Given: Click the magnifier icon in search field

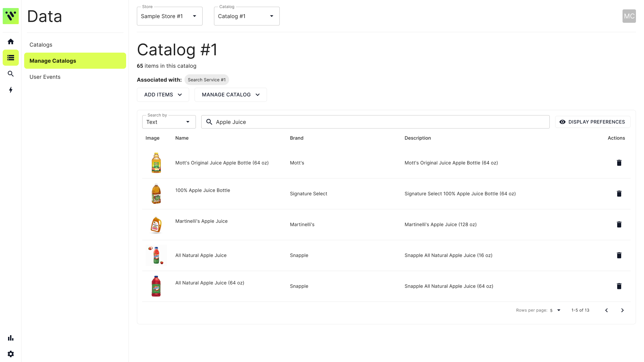Looking at the screenshot, I should click(209, 122).
